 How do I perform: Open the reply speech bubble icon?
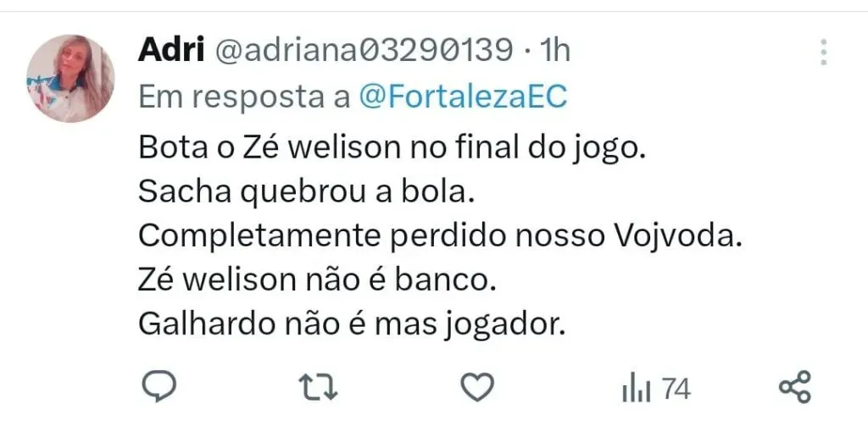[159, 386]
